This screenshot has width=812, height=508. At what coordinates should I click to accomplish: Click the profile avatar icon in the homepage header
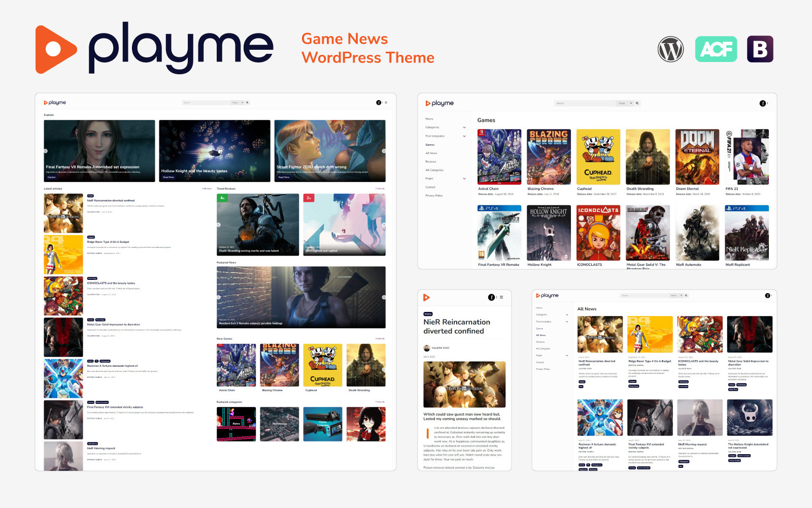click(379, 102)
